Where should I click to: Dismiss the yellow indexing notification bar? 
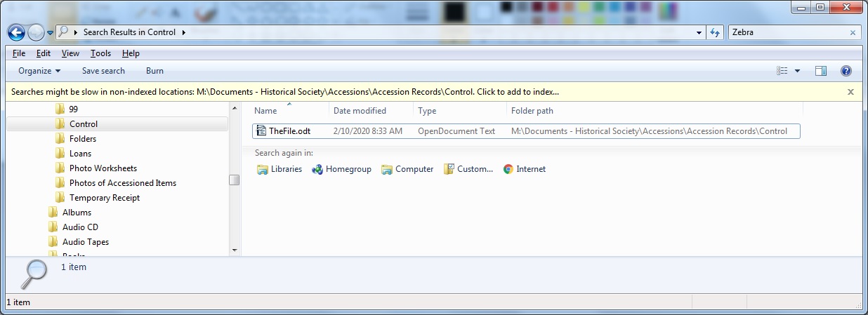[850, 92]
